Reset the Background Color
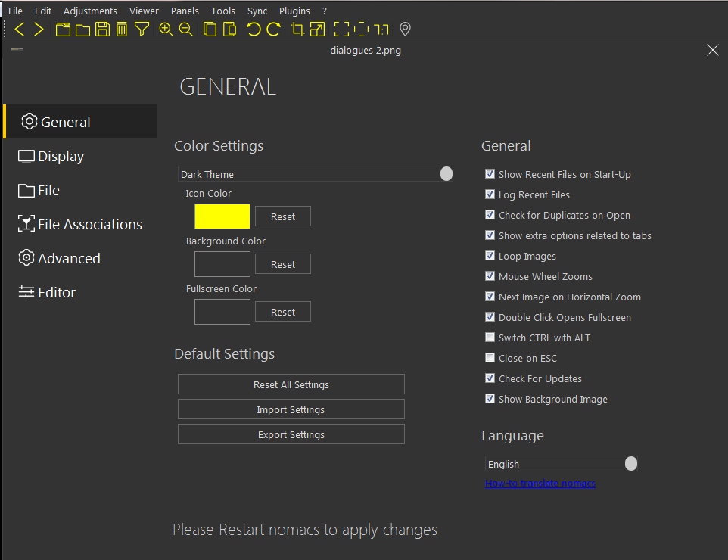The height and width of the screenshot is (560, 728). click(x=283, y=264)
